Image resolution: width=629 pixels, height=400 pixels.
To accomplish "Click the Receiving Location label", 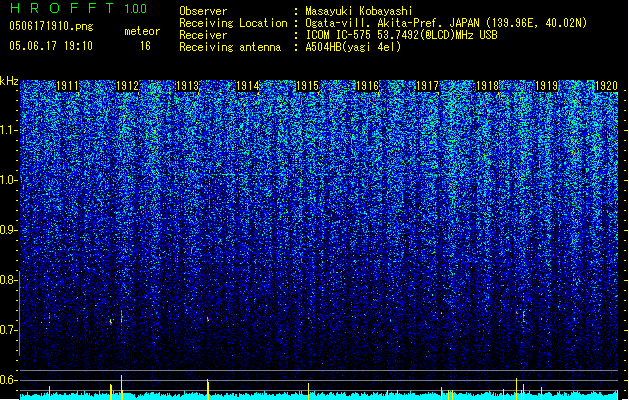I will pyautogui.click(x=233, y=23).
